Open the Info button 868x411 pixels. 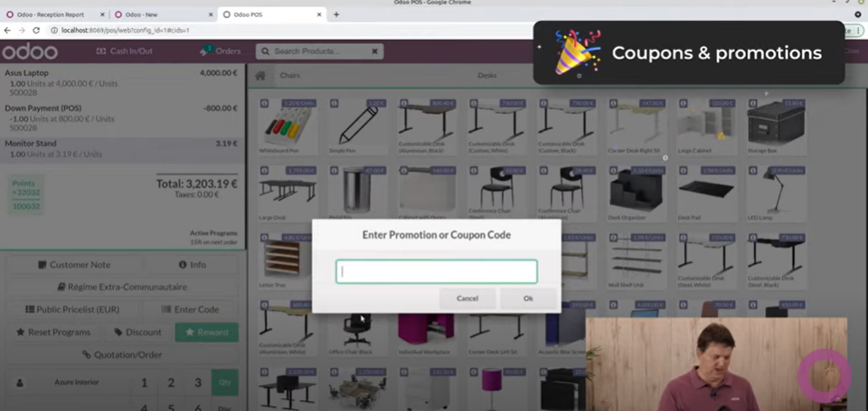coord(192,265)
